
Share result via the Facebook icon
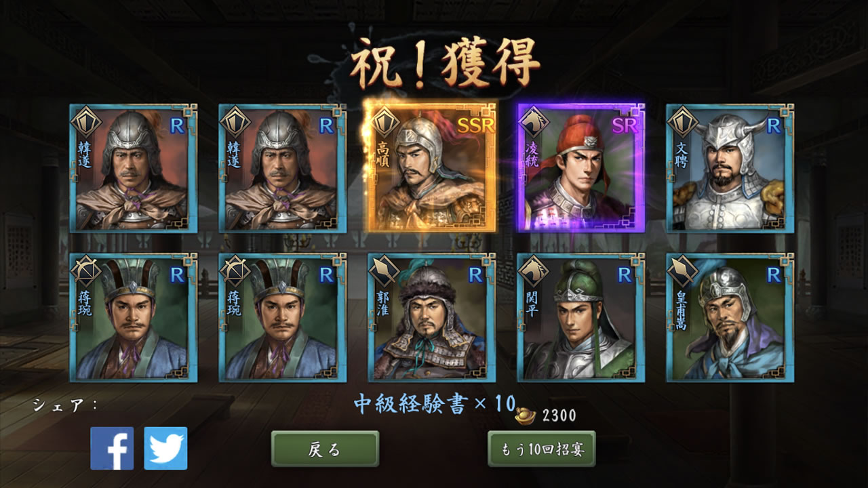pyautogui.click(x=112, y=448)
